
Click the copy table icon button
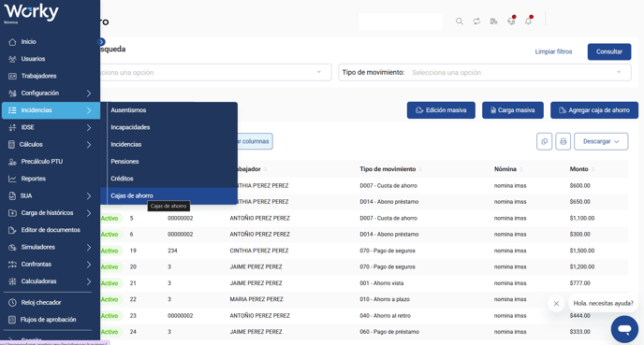(x=544, y=141)
